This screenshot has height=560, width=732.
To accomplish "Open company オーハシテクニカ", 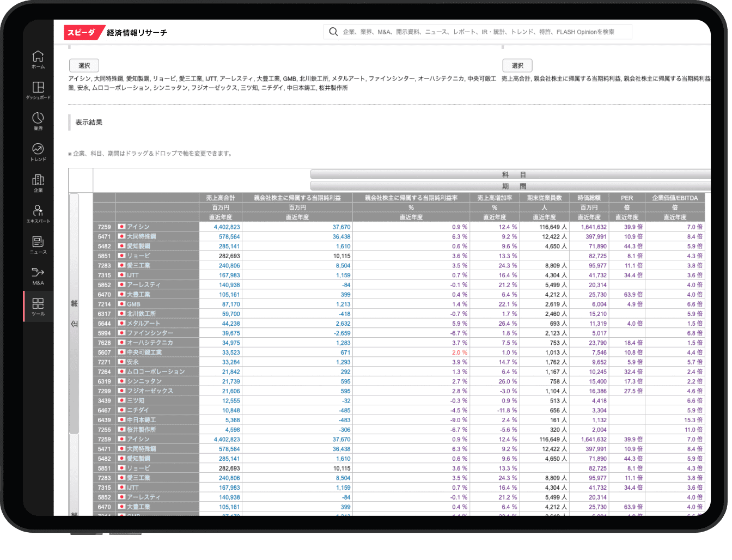I will (150, 343).
